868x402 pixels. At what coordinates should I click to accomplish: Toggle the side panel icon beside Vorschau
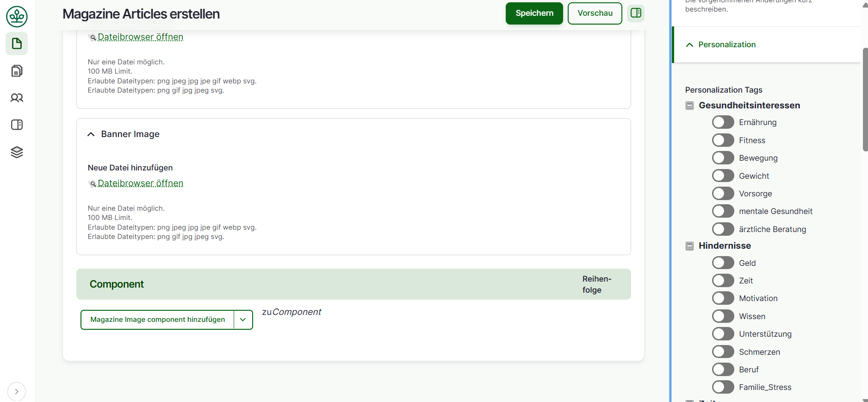coord(636,13)
